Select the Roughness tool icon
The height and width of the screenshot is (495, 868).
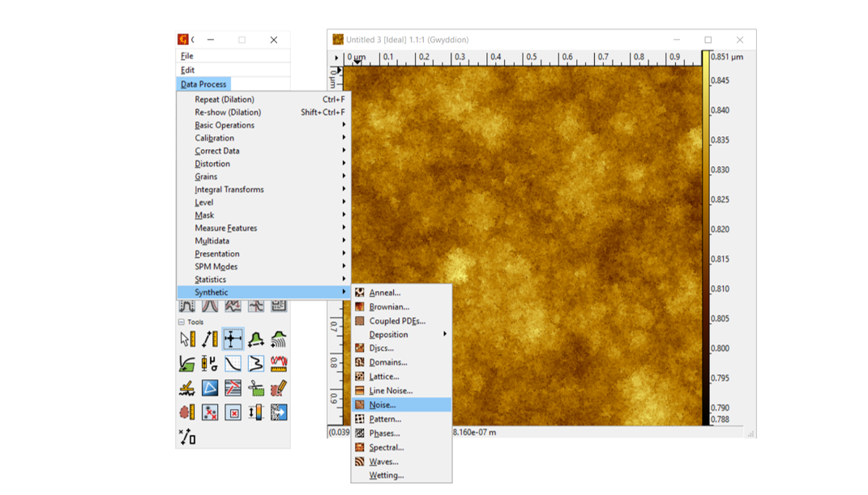[279, 364]
